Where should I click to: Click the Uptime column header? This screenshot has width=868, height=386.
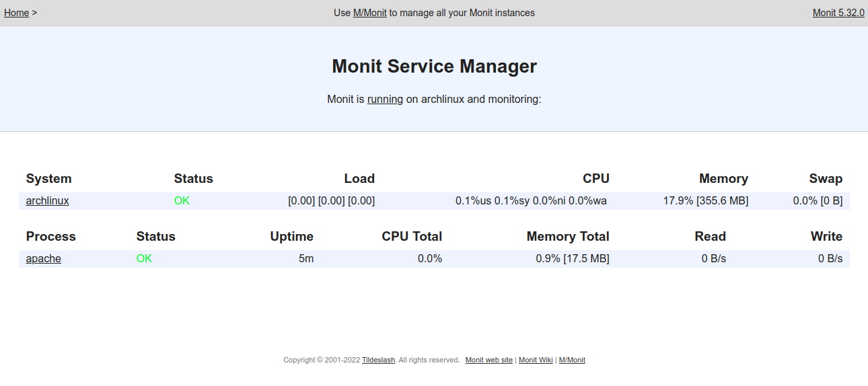click(x=292, y=236)
